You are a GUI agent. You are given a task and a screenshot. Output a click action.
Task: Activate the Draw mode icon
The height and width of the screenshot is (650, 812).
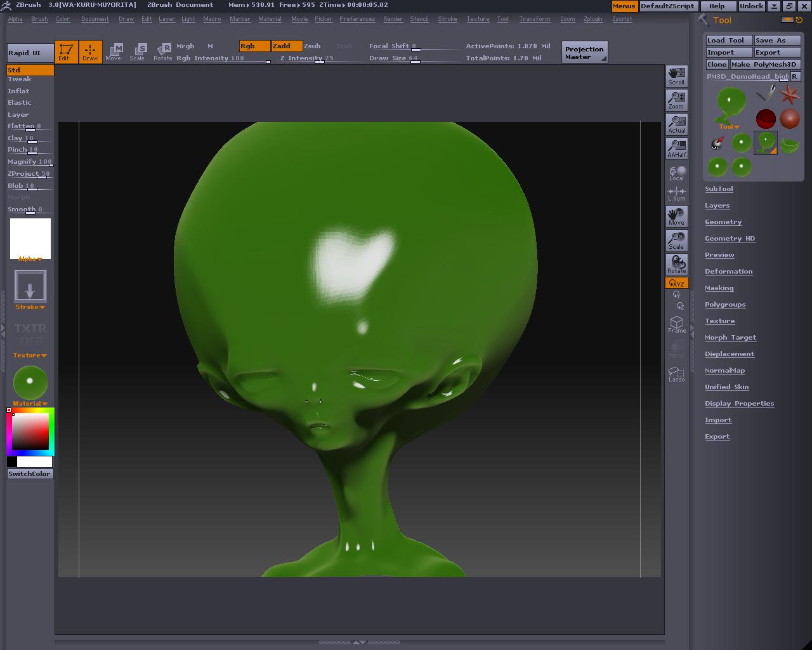click(90, 51)
